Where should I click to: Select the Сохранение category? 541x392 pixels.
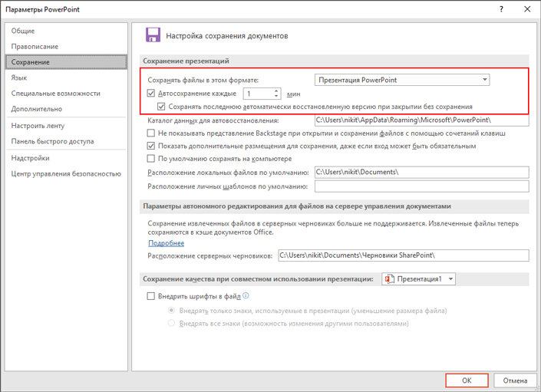66,62
